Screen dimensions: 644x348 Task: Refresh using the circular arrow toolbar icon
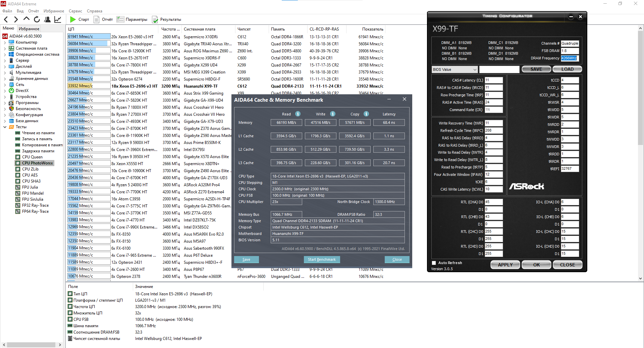37,19
